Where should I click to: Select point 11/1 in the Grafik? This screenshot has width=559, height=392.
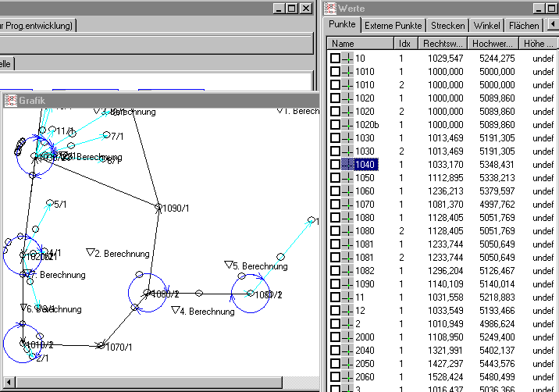[x=52, y=129]
